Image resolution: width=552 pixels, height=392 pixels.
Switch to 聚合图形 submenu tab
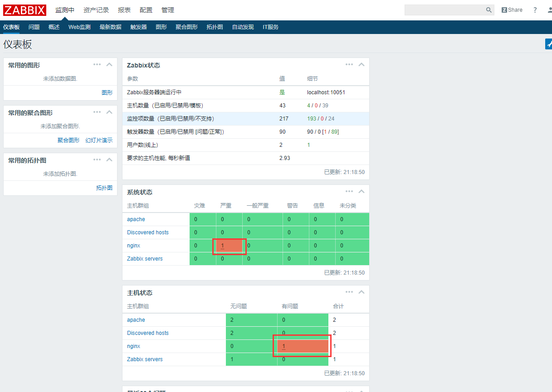[186, 27]
